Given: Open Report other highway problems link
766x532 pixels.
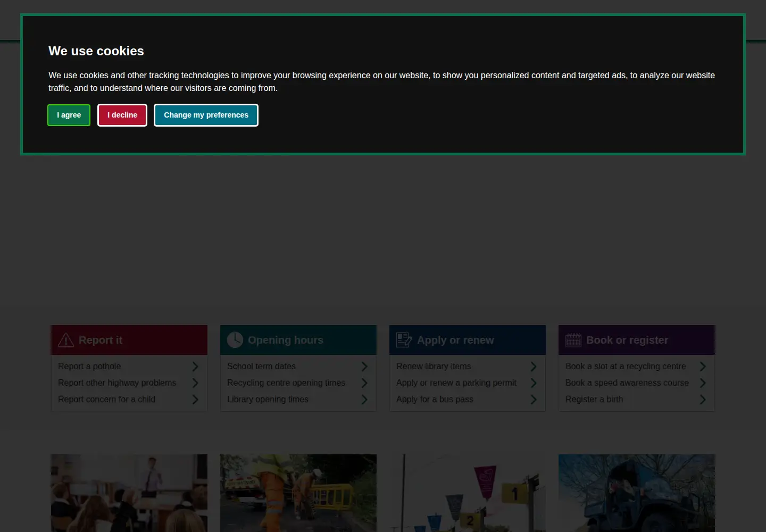Looking at the screenshot, I should tap(117, 383).
